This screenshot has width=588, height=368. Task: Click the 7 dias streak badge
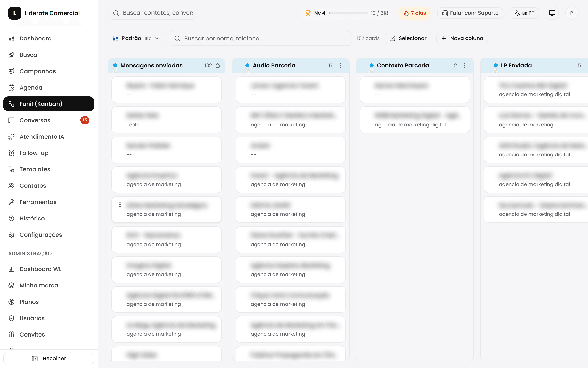[414, 13]
